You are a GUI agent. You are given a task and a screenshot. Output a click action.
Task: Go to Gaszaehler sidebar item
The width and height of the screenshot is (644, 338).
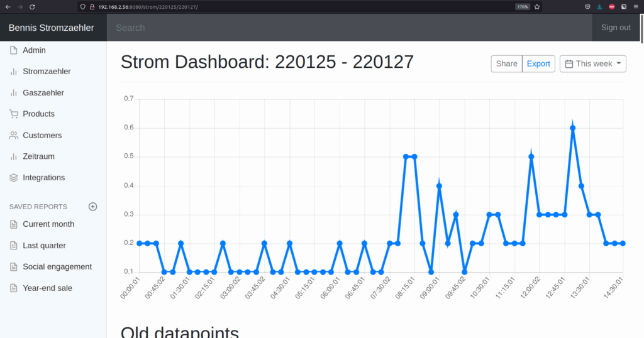[x=43, y=93]
